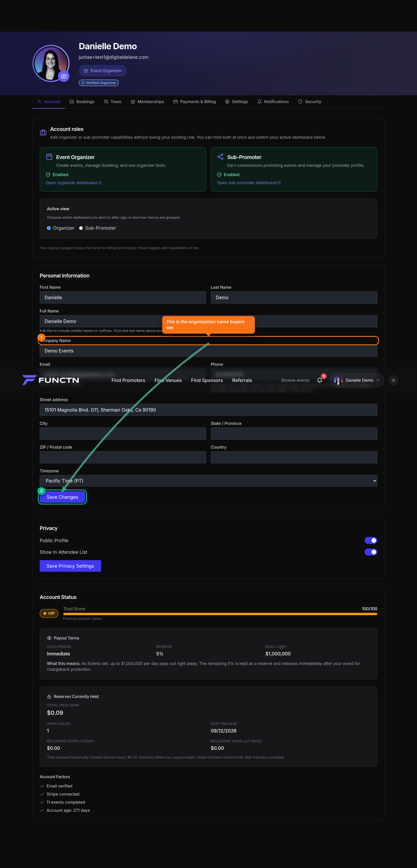Open organizer dashboard link
The image size is (417, 868).
[x=74, y=183]
